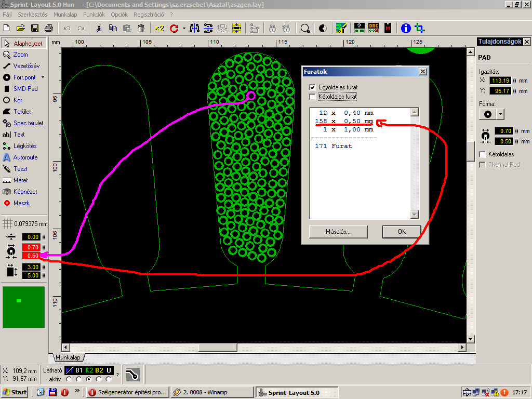This screenshot has height=399, width=532.
Task: Print the layout with printer icon
Action: pos(49,28)
